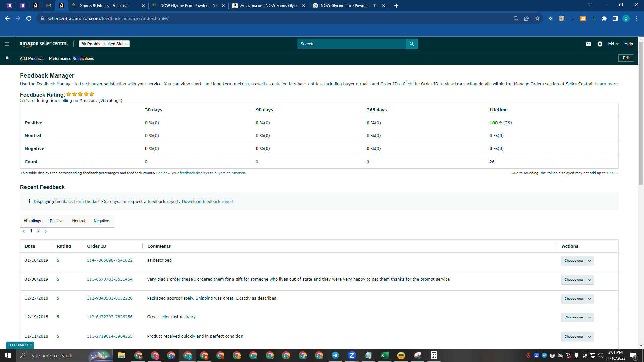The width and height of the screenshot is (644, 362).
Task: Open Choose one dropdown for the 01/10/2019 feedback
Action: pos(577,261)
